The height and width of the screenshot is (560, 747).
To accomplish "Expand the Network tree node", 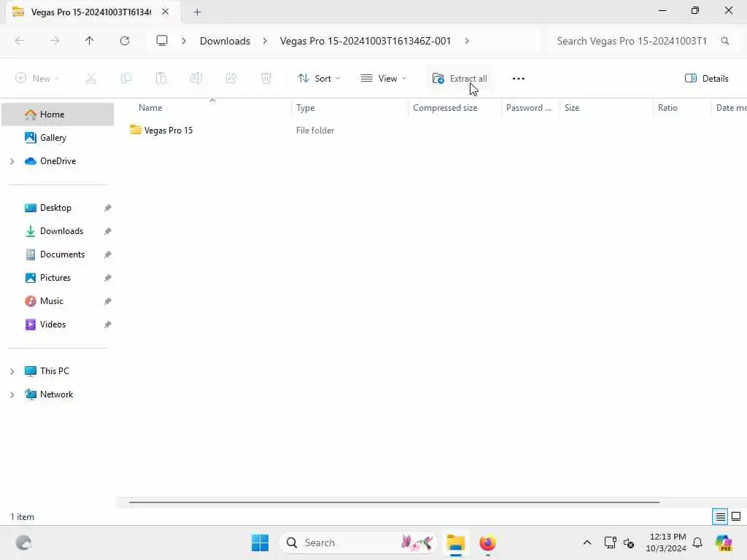I will click(12, 394).
